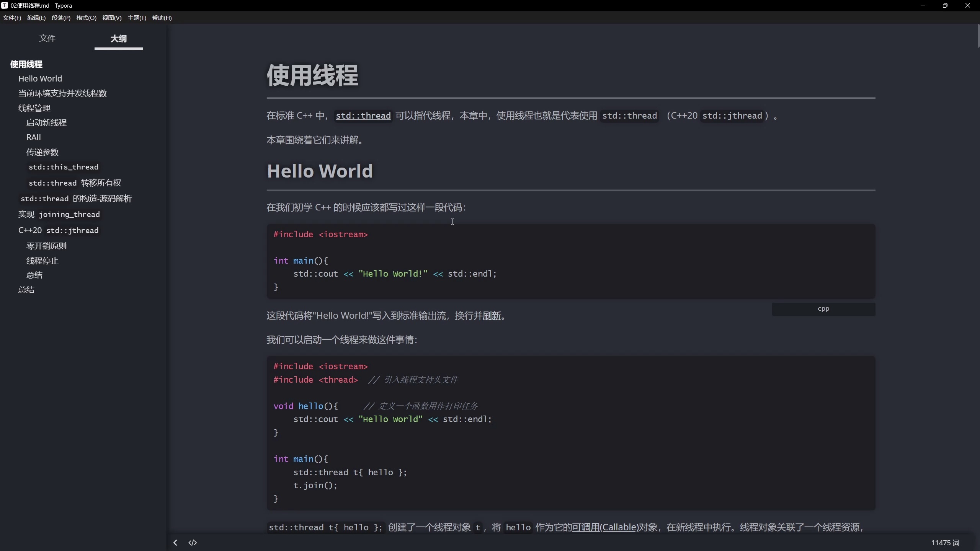The width and height of the screenshot is (980, 551).
Task: Click the Typora app icon in title bar
Action: coord(5,5)
